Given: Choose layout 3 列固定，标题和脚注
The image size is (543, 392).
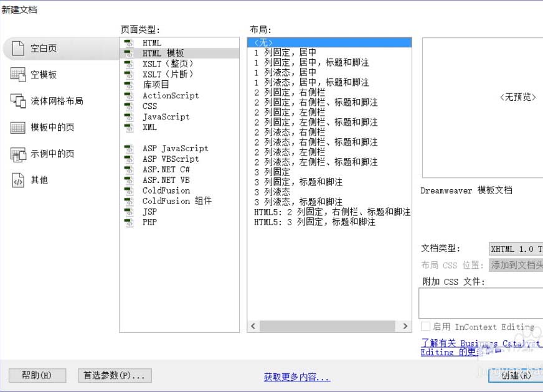Looking at the screenshot, I should 298,182.
